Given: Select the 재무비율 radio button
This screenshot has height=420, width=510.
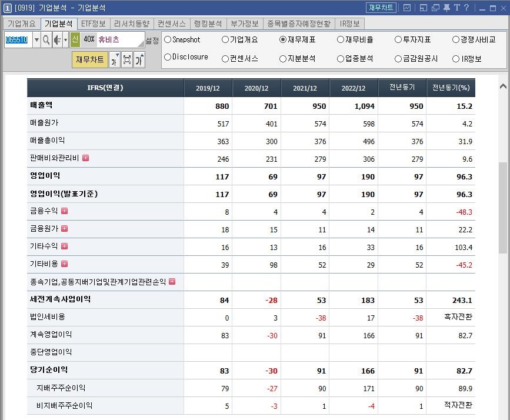Looking at the screenshot, I should coord(341,39).
